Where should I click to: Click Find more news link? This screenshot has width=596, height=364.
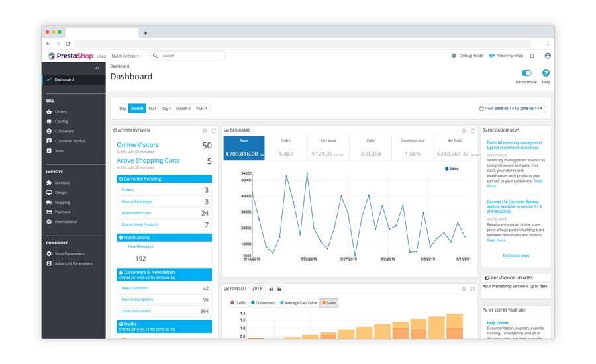[516, 256]
